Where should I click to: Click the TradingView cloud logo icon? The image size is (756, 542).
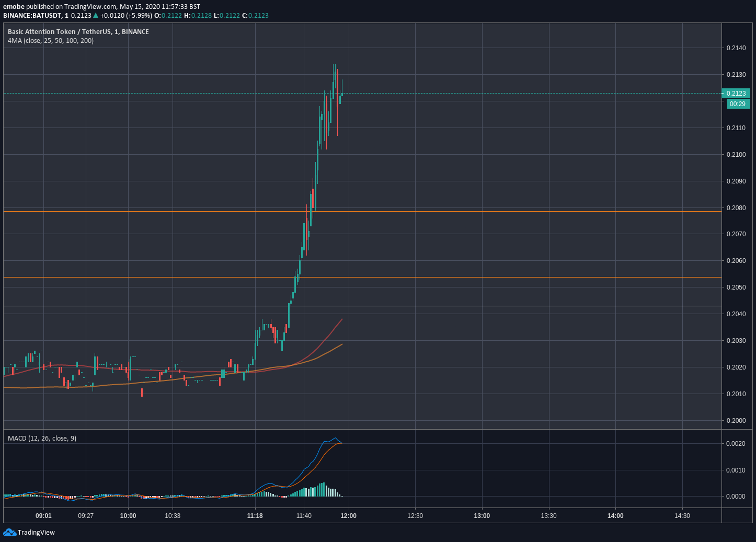9,532
